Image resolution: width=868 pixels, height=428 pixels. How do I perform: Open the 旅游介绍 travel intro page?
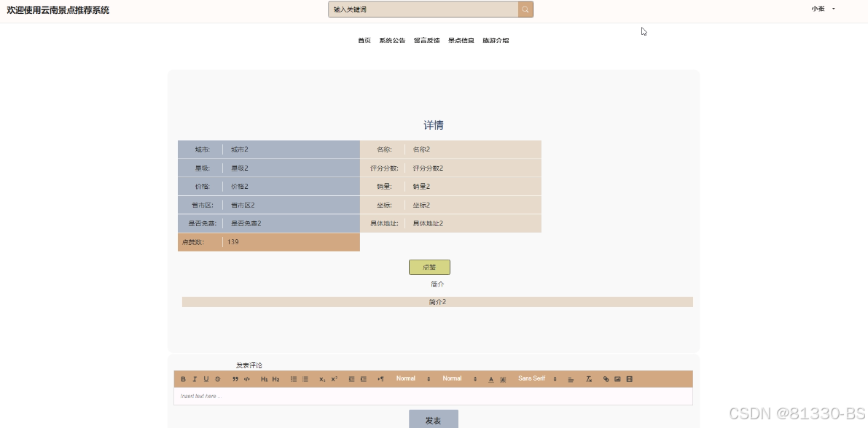(x=496, y=40)
